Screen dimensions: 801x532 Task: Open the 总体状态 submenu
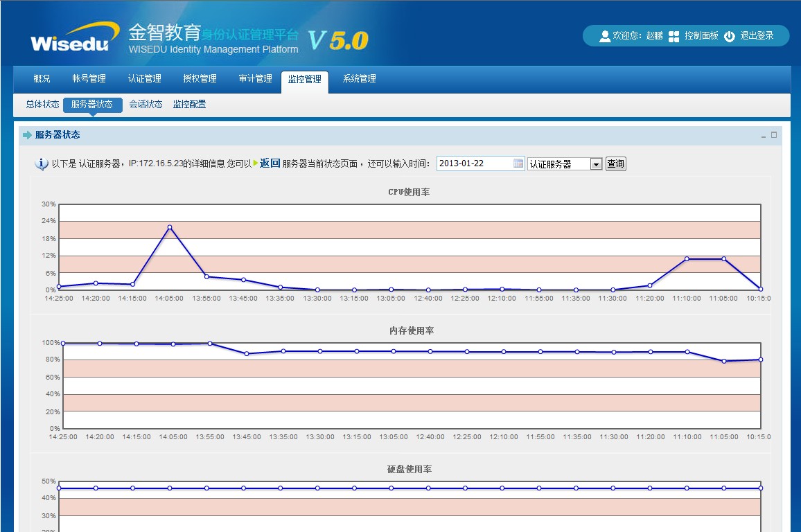coord(42,105)
